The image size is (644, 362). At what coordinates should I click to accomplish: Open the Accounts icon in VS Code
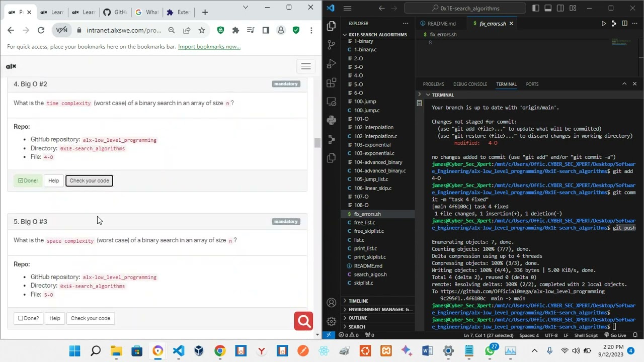tap(331, 303)
